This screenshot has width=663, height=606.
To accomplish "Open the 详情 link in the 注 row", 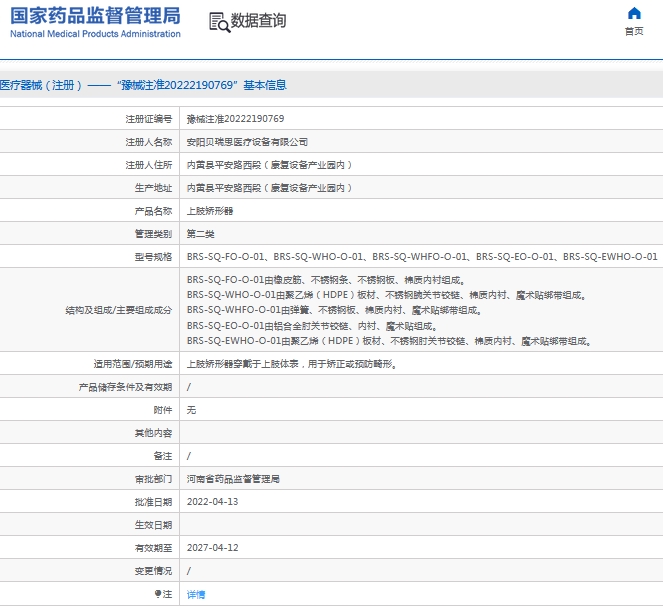I will point(196,595).
